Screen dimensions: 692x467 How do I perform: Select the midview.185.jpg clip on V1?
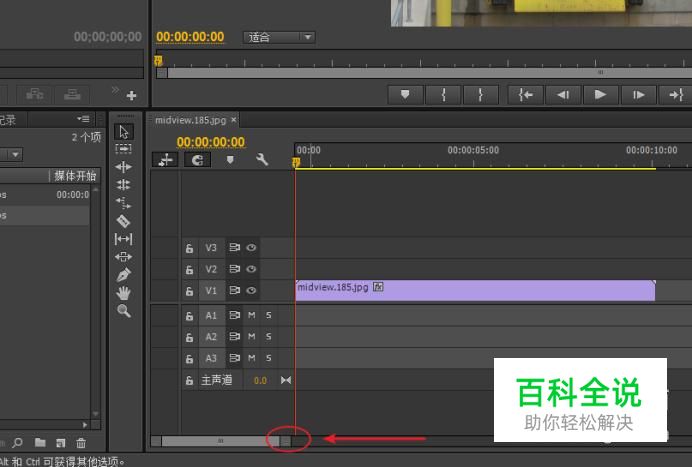(475, 290)
